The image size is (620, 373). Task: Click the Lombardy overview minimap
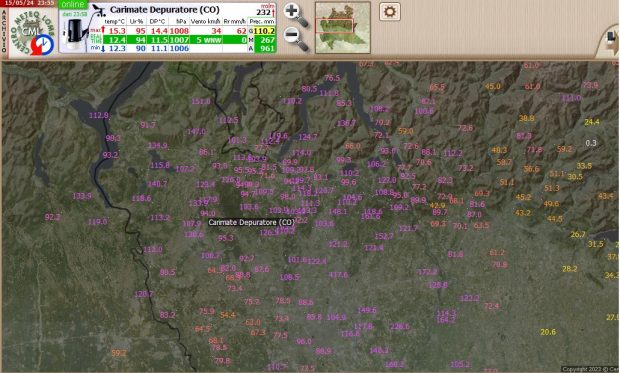(343, 27)
